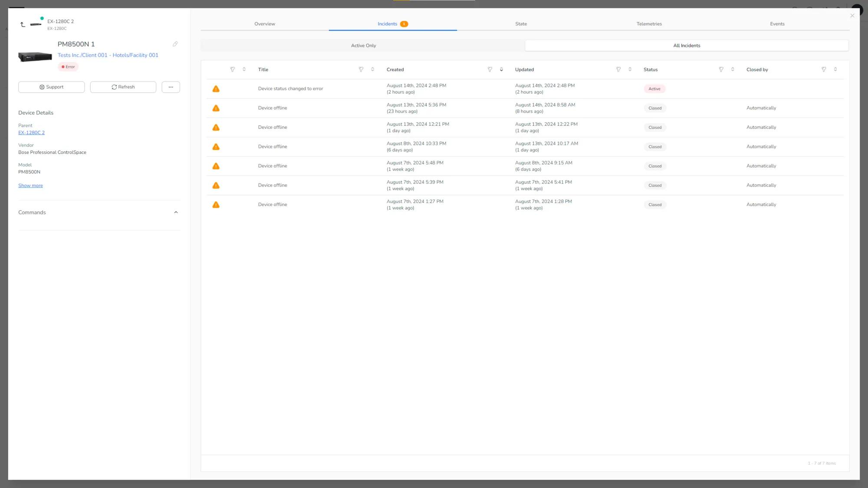This screenshot has width=868, height=488.
Task: Open the filter icon on the Title column
Action: [361, 69]
